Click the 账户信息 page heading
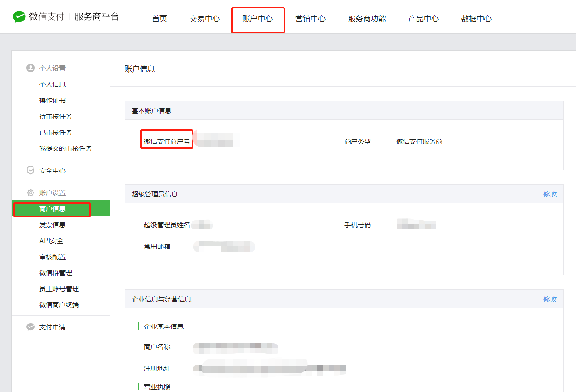The height and width of the screenshot is (392, 576). click(140, 69)
